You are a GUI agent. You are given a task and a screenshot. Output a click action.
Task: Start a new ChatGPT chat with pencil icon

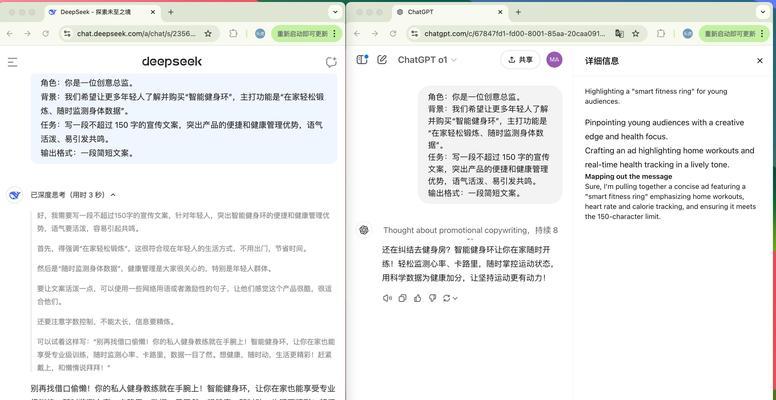(x=382, y=59)
